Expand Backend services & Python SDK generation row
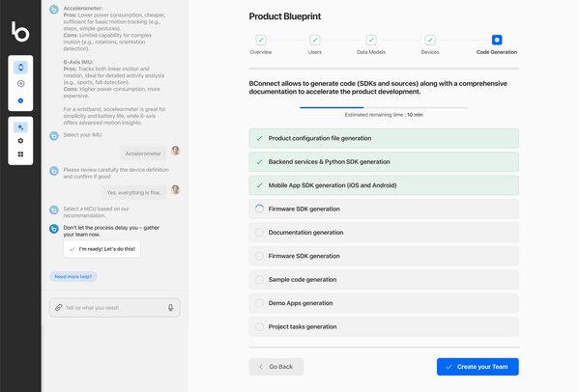The width and height of the screenshot is (580, 392). (x=384, y=161)
